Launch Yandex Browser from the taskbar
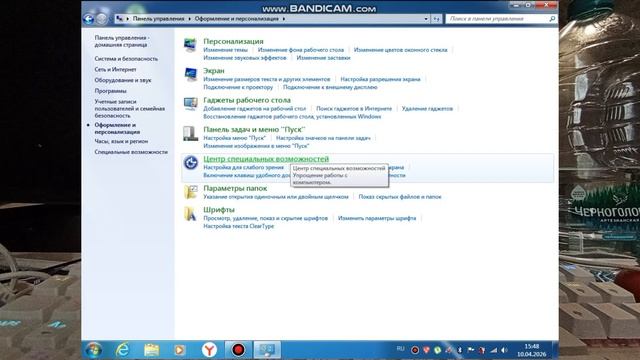Screen dimensions: 640x360 click(x=209, y=350)
